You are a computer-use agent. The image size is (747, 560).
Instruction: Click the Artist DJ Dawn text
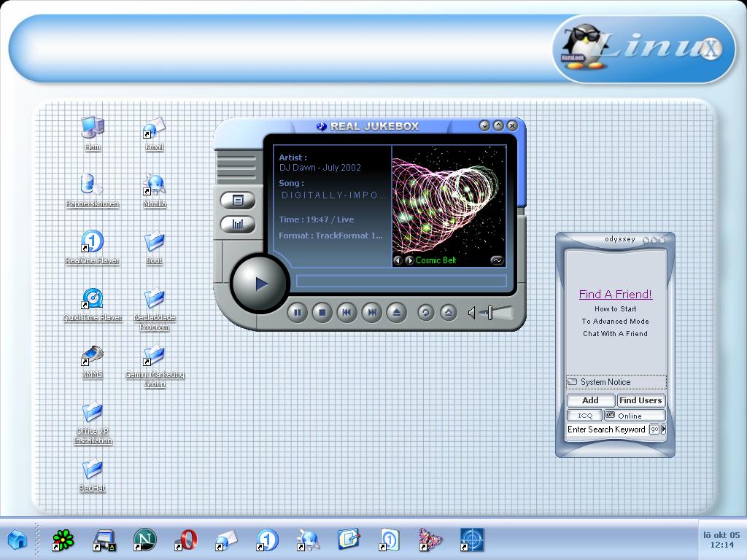click(x=320, y=168)
